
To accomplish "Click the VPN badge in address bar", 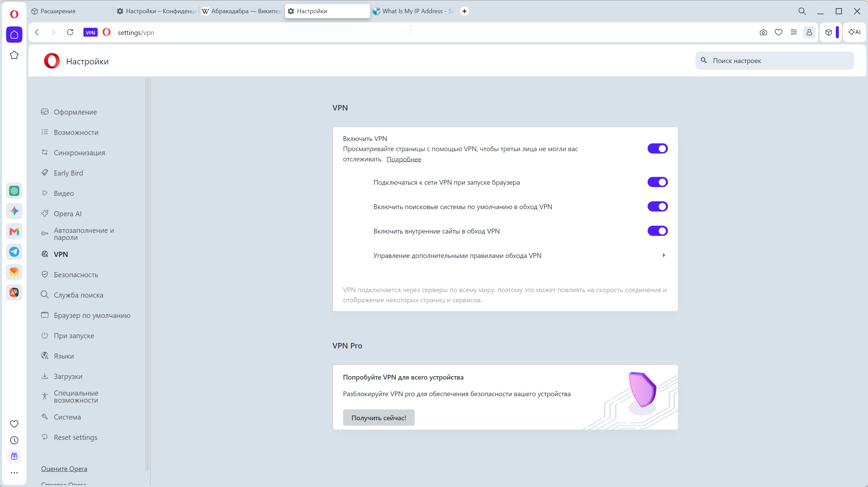I will pos(90,33).
